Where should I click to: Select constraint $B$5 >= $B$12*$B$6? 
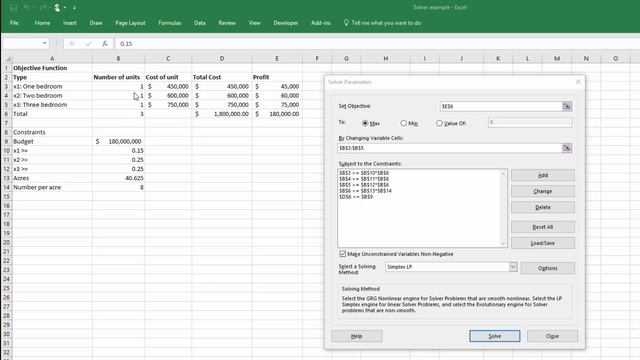364,185
